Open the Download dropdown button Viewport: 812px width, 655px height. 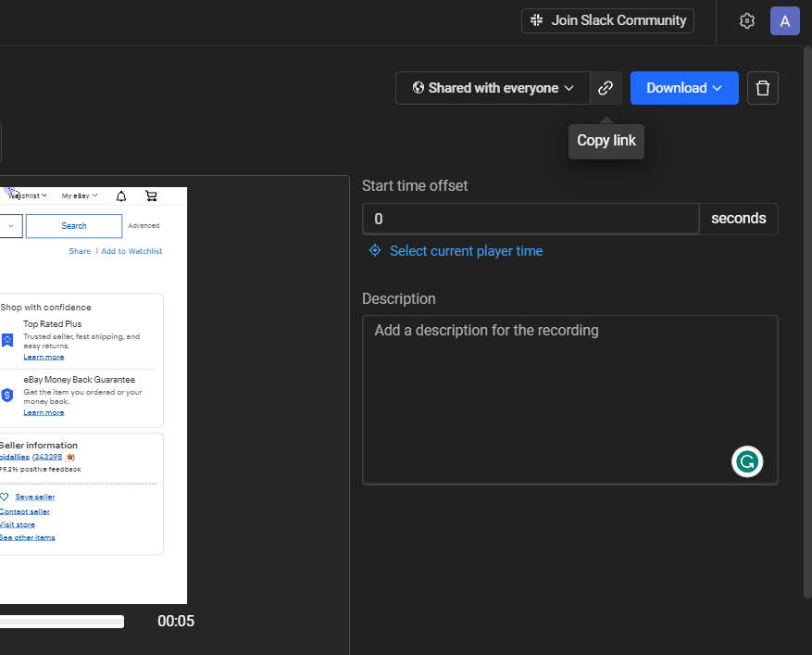(x=684, y=88)
